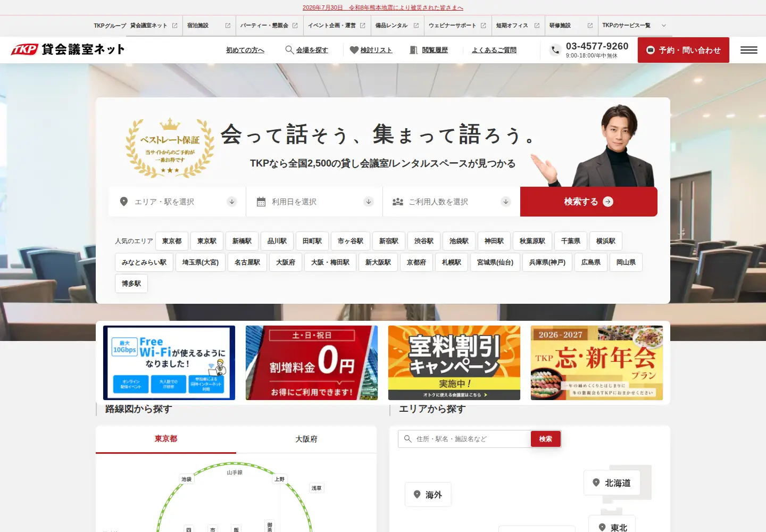
Task: Open イベント企画・運営 in top navigation
Action: (x=337, y=26)
